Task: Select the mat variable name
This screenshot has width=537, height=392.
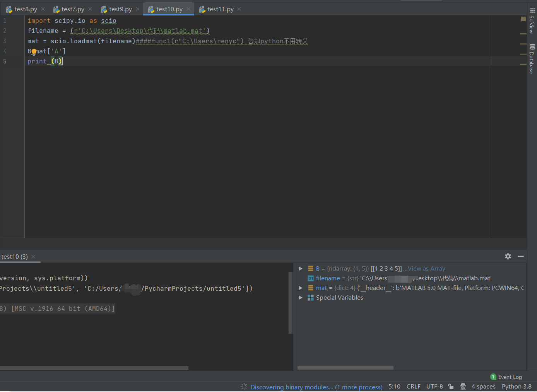Action: [321, 288]
